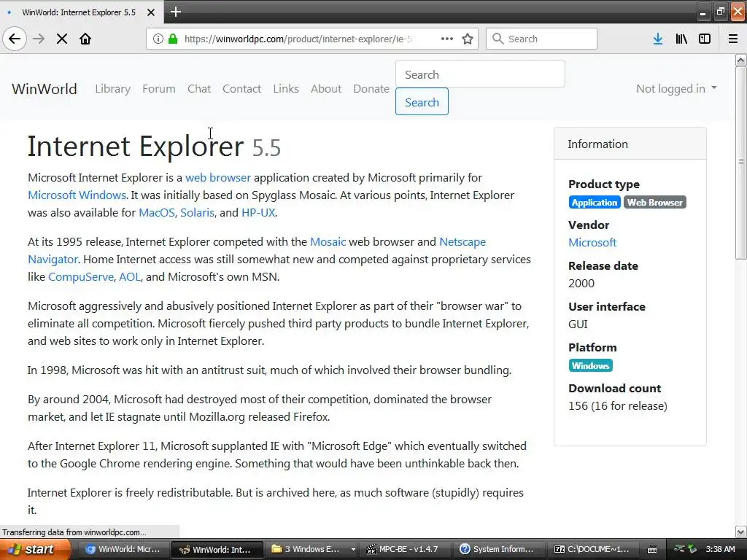Follow the HP-UX link
Viewport: 747px width, 560px height.
[258, 212]
